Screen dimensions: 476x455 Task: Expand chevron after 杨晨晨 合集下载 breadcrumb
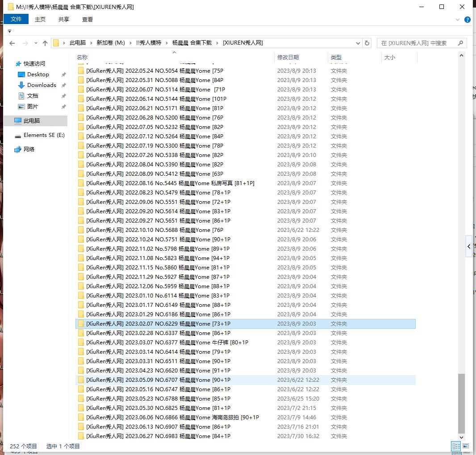tap(217, 43)
